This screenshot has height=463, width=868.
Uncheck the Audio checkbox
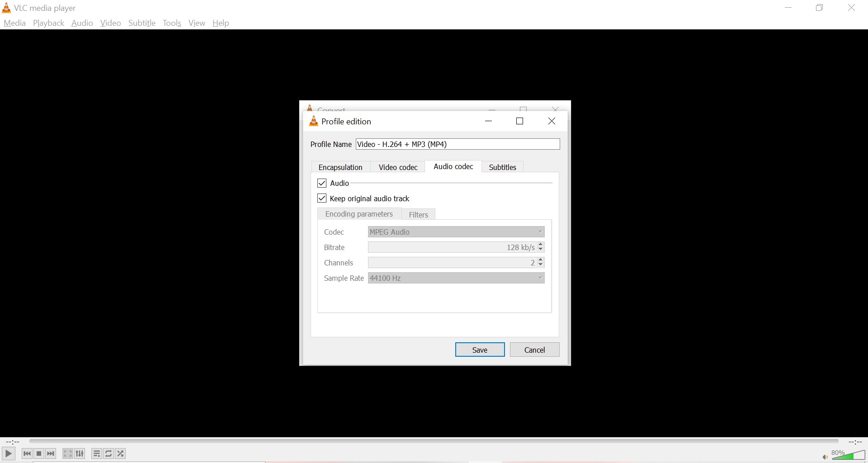pos(321,183)
